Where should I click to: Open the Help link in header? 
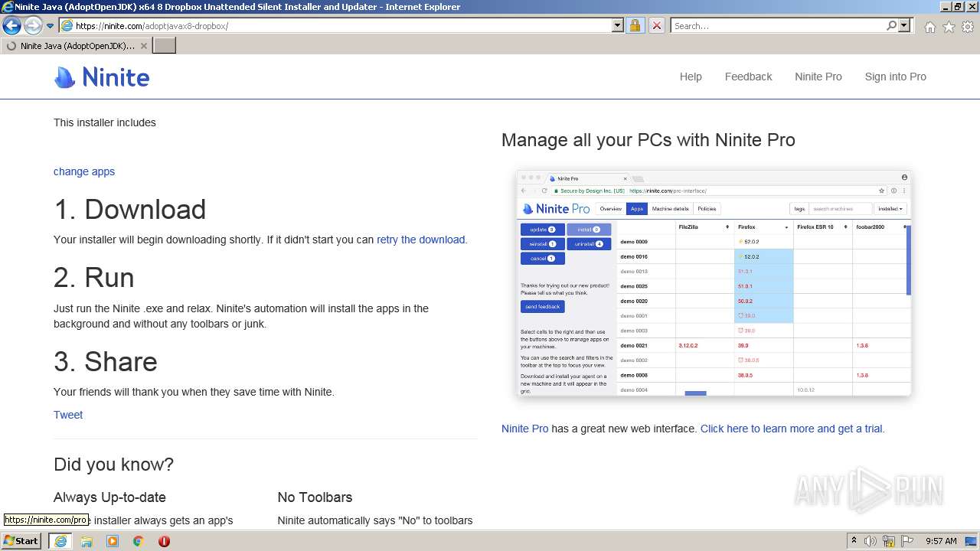click(x=691, y=77)
